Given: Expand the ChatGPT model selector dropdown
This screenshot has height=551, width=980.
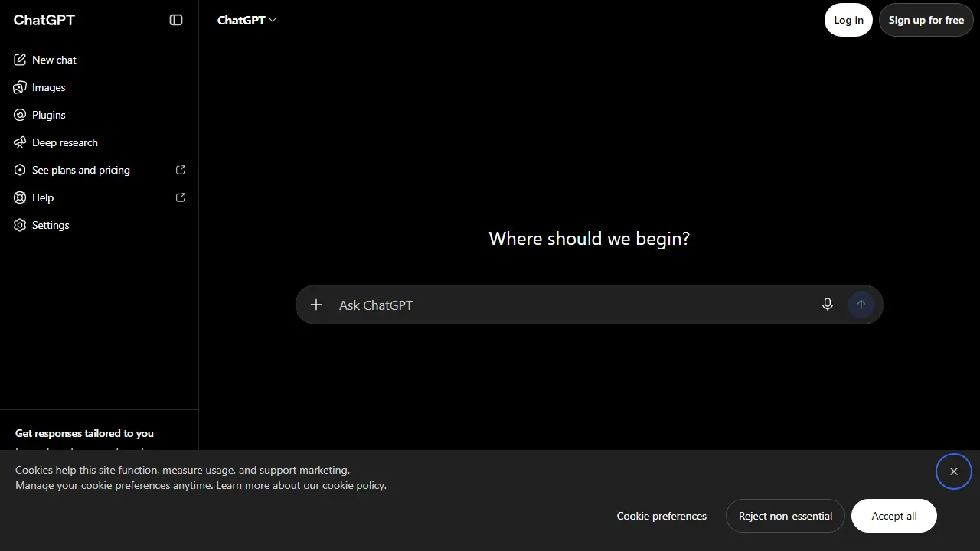Looking at the screenshot, I should pos(247,20).
